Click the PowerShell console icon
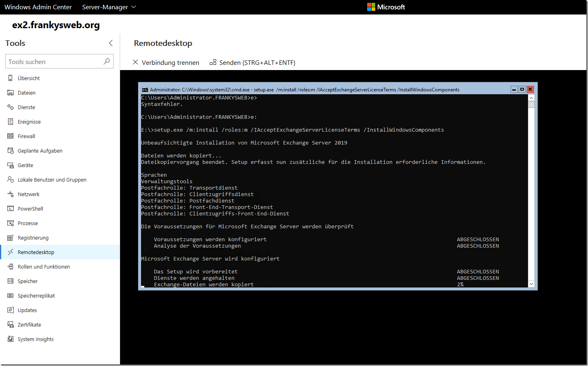 pos(10,209)
